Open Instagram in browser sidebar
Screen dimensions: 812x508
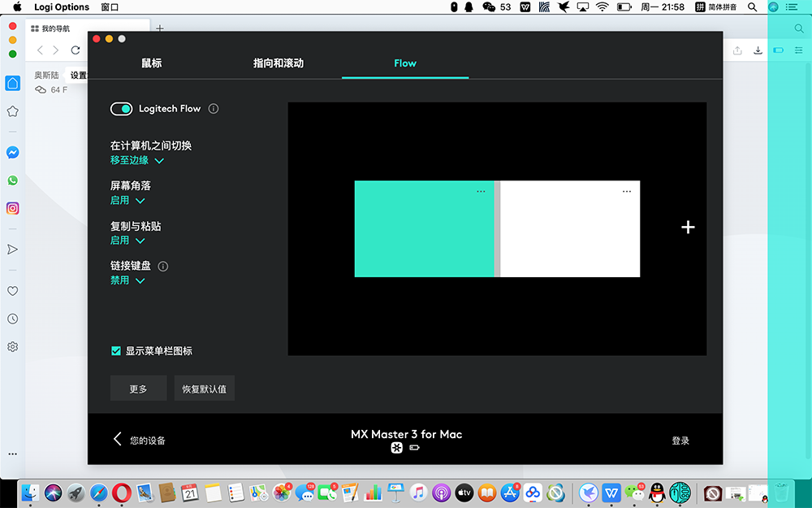(13, 208)
